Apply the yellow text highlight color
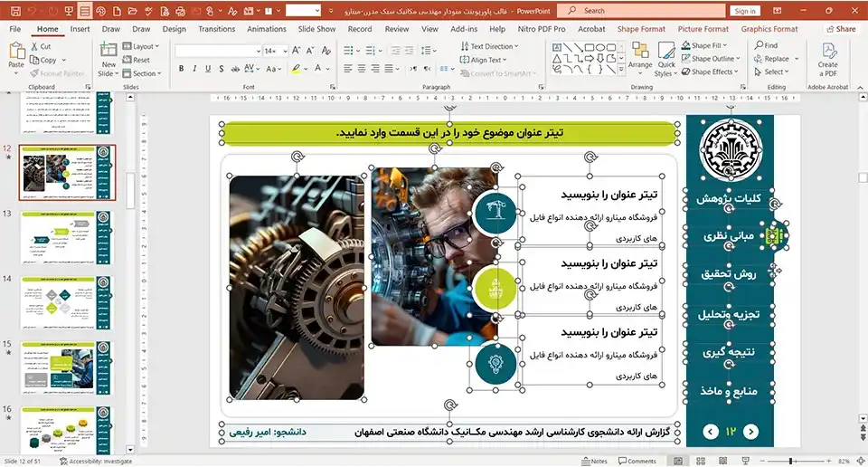The image size is (868, 467). pos(297,69)
